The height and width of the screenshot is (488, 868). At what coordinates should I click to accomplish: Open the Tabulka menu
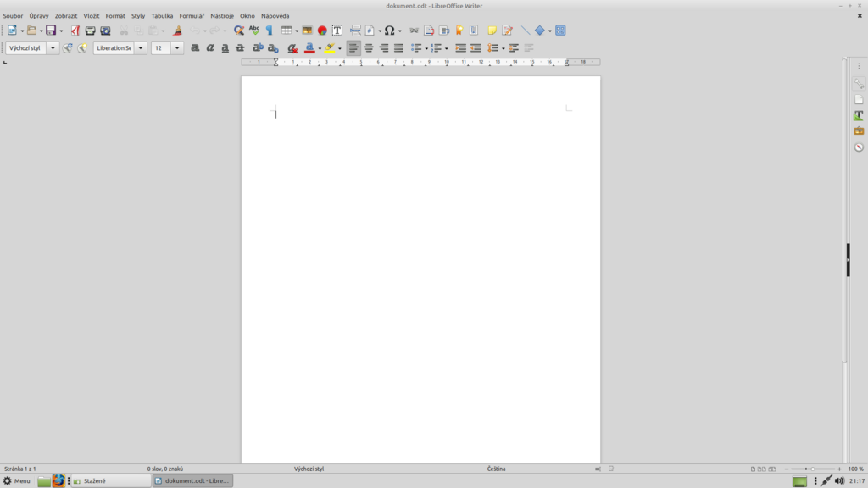[162, 16]
